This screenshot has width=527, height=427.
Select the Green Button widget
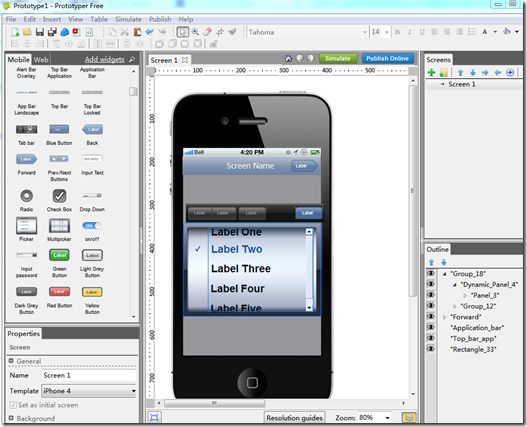(59, 263)
